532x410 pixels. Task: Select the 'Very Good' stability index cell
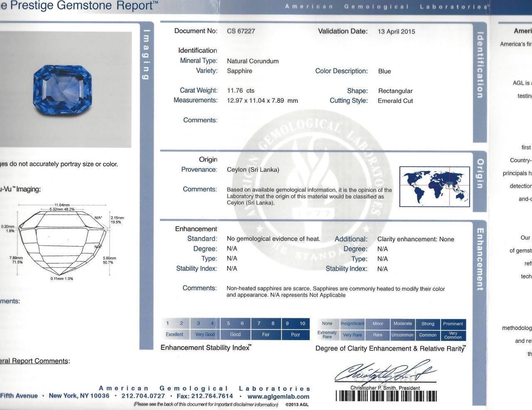(205, 334)
